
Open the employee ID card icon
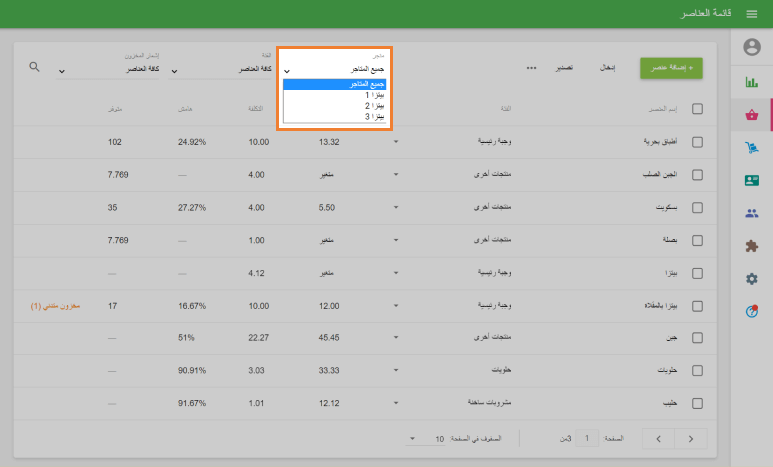752,181
